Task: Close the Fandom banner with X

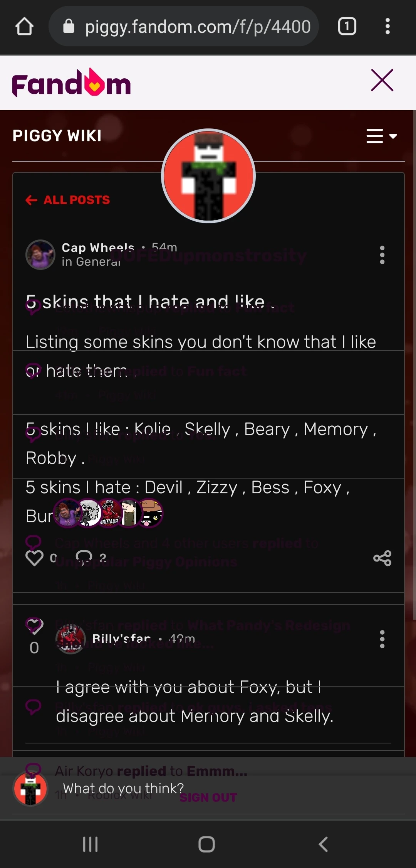Action: (x=382, y=80)
